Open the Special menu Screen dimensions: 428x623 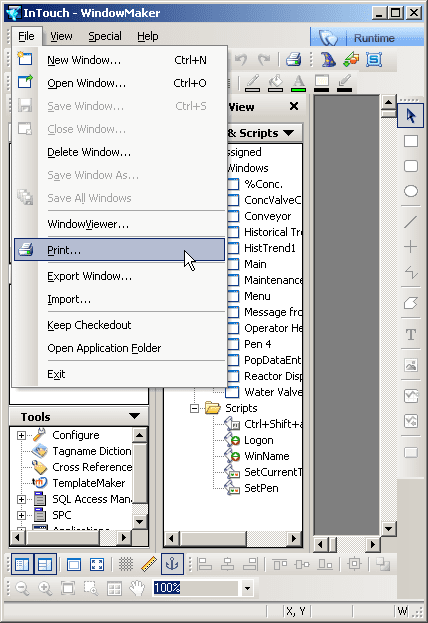[105, 37]
